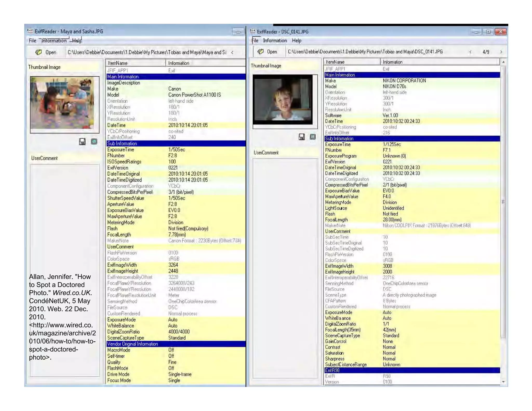Open File menu in Maya and Sasha window
The image size is (532, 411).
pos(32,41)
